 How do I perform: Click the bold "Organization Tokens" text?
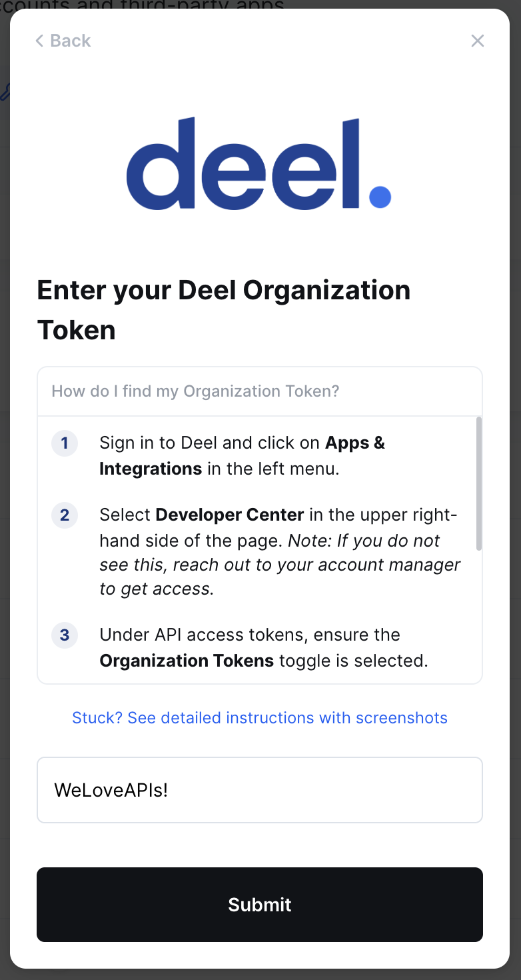click(x=187, y=661)
